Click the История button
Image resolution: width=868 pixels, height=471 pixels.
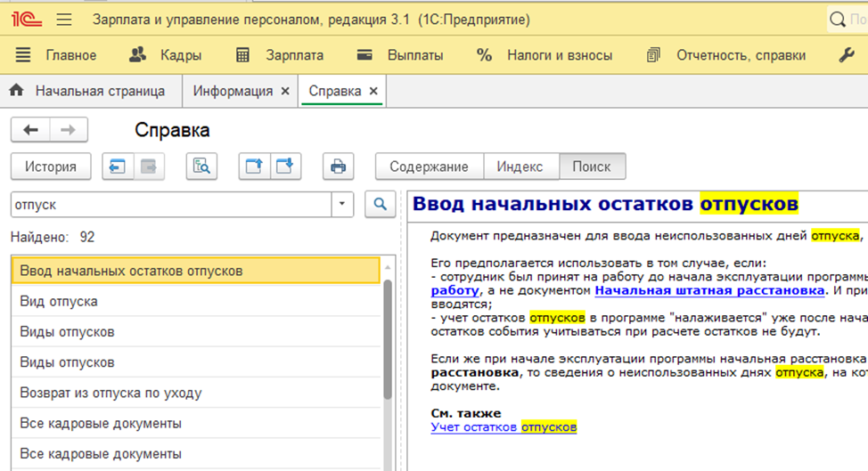coord(51,166)
